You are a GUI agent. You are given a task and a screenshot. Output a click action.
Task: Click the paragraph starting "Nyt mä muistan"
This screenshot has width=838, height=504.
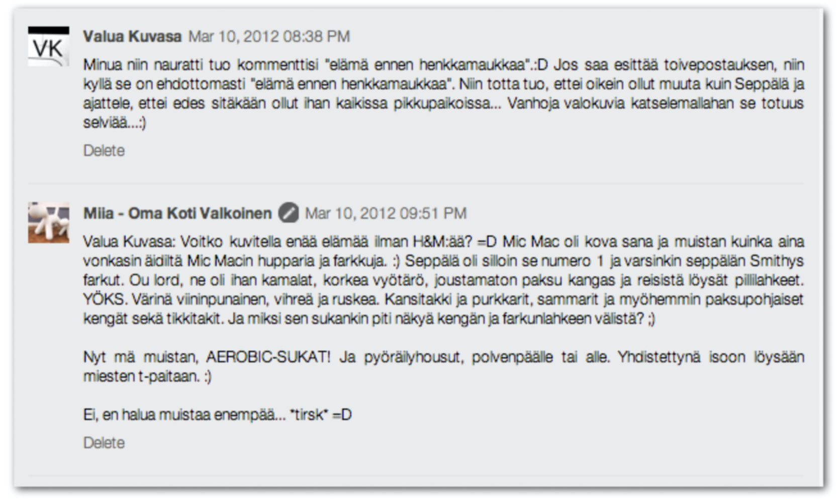pos(443,367)
